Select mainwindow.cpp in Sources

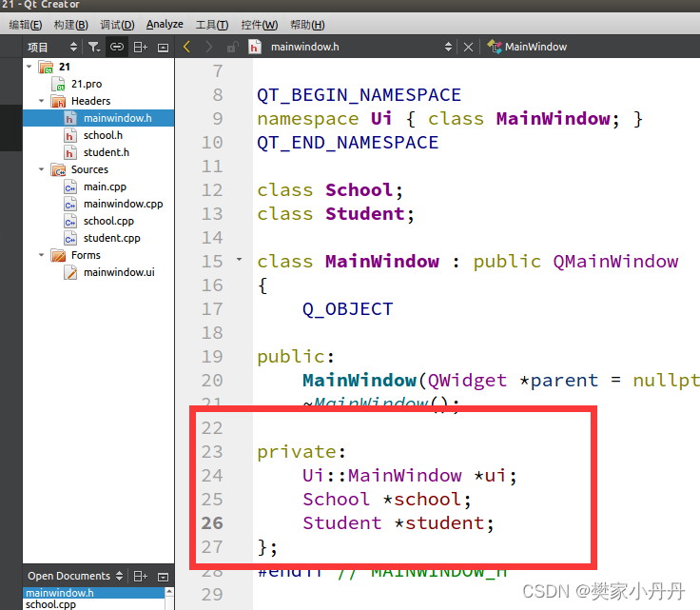tap(124, 204)
